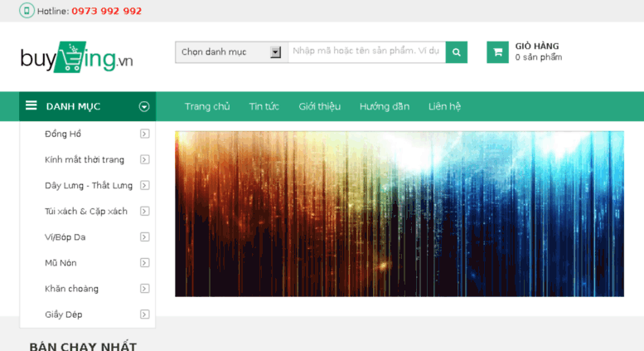644x351 pixels.
Task: Select the Khăn choàng link
Action: 71,289
